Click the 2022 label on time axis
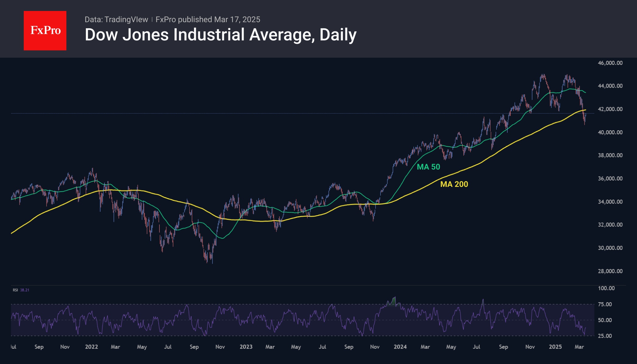 pos(91,347)
